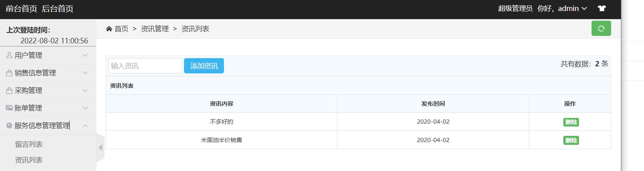This screenshot has width=644, height=171.
Task: Delete the 米面油半价销售 news row
Action: pos(571,141)
